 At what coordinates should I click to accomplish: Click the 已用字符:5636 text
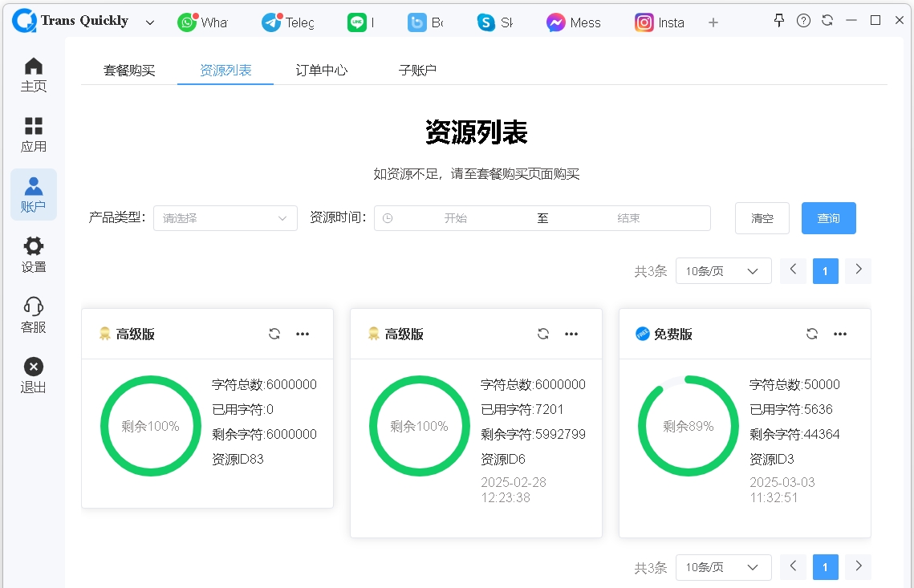[791, 410]
